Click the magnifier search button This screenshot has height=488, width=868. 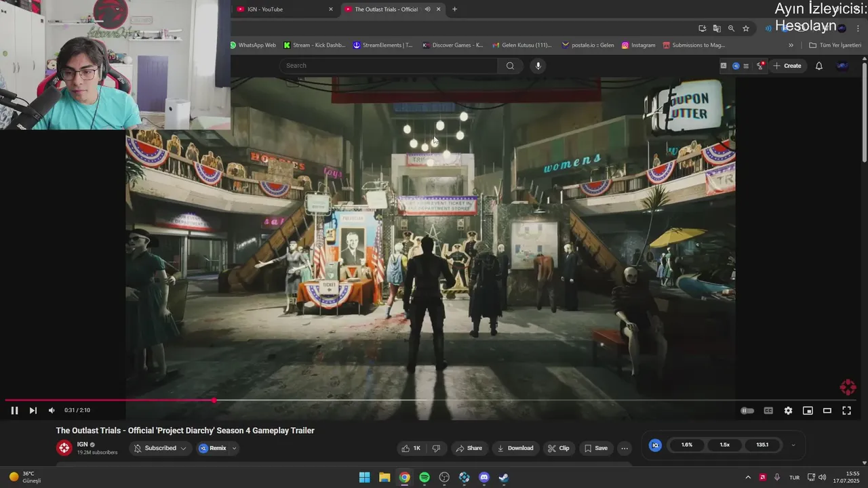coord(510,66)
